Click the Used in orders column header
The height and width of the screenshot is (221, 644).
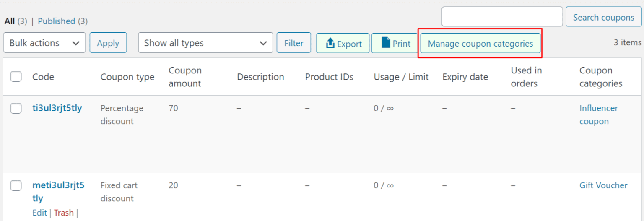[x=527, y=77]
